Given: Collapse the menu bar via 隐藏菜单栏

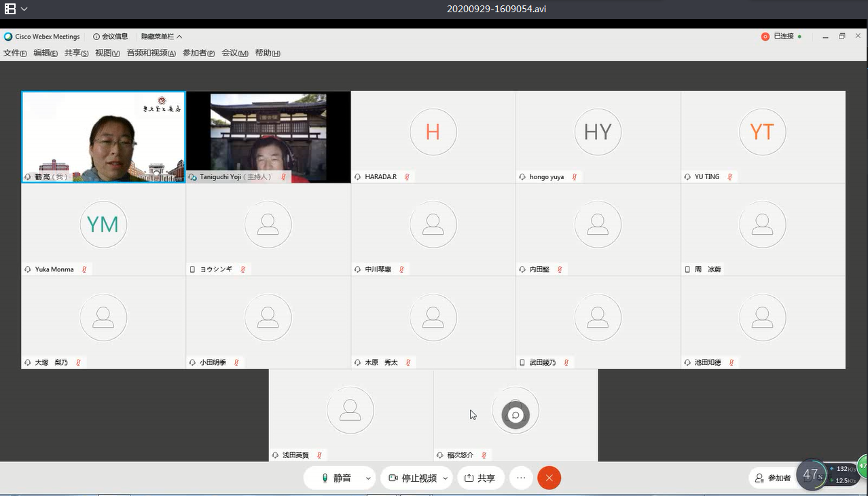Looking at the screenshot, I should click(x=162, y=37).
